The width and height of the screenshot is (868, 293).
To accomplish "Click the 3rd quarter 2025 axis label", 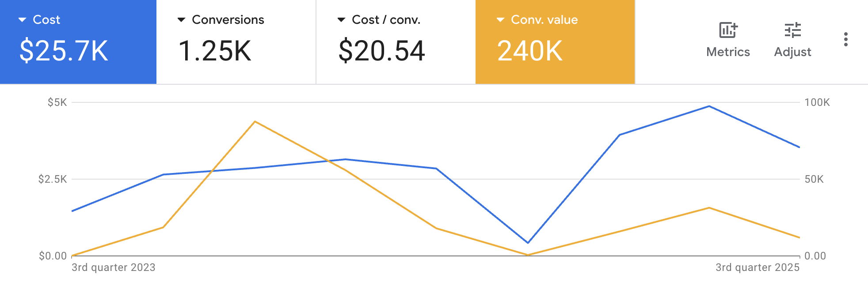I will pos(757,267).
